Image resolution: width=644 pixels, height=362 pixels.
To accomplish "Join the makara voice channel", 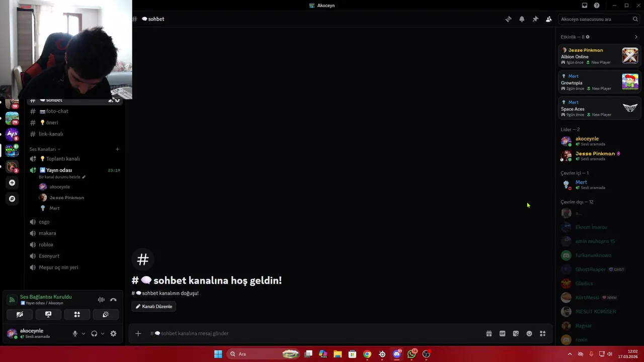I will pyautogui.click(x=75, y=233).
